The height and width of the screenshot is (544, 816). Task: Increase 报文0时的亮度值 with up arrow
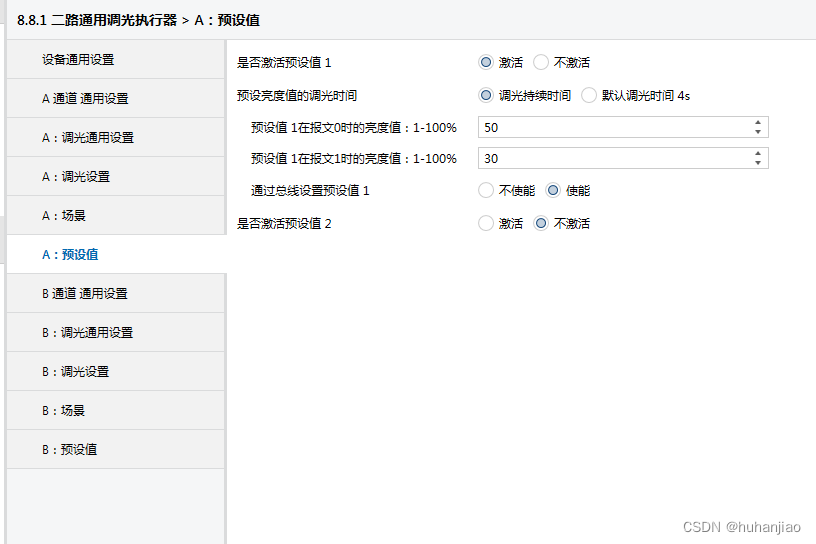point(758,123)
